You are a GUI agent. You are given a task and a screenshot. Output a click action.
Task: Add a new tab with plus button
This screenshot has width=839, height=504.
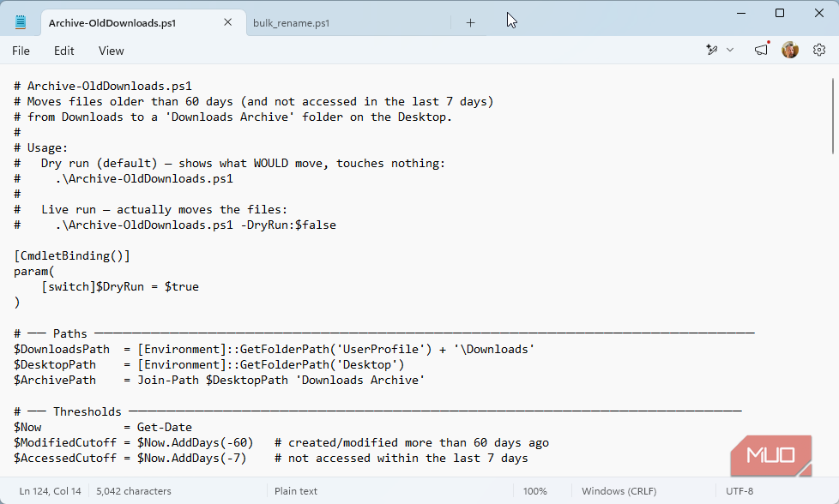pos(470,22)
